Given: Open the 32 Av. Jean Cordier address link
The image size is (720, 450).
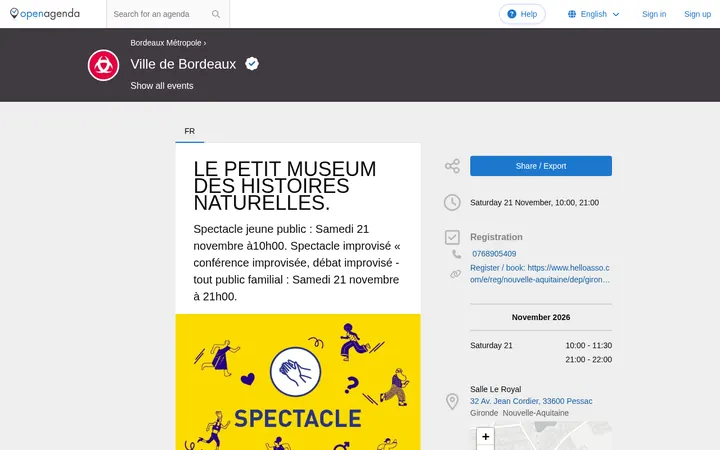Looking at the screenshot, I should [x=531, y=401].
